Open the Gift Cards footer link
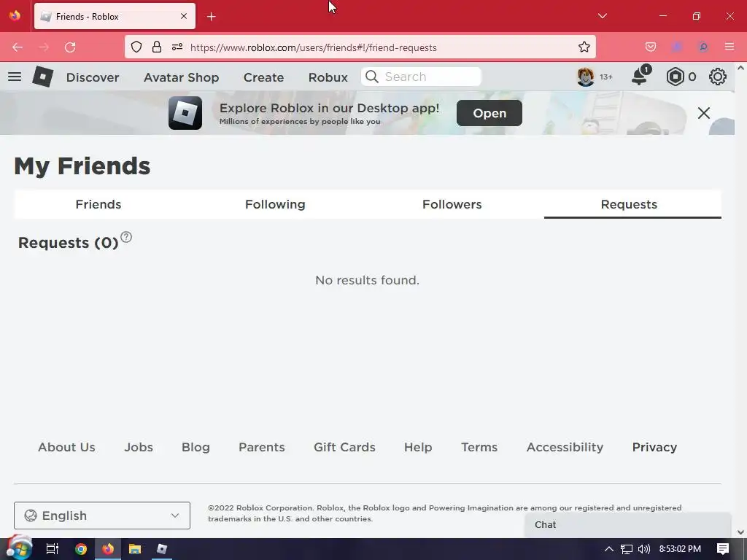 [x=344, y=447]
